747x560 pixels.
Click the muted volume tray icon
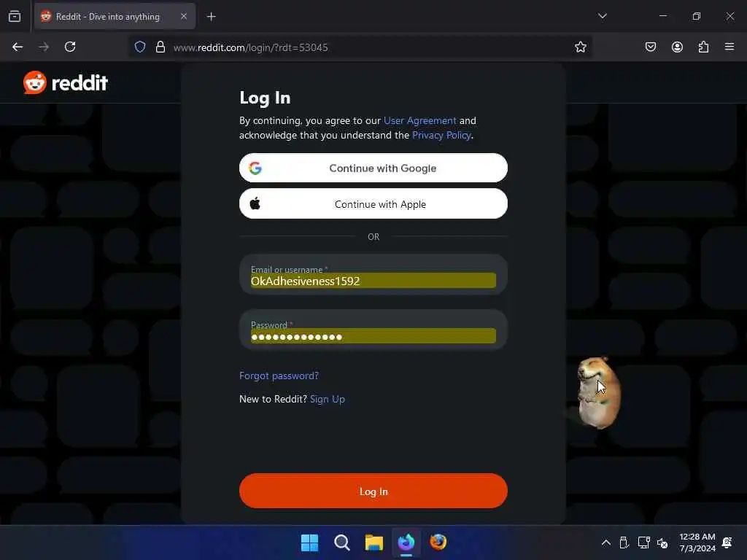tap(662, 542)
